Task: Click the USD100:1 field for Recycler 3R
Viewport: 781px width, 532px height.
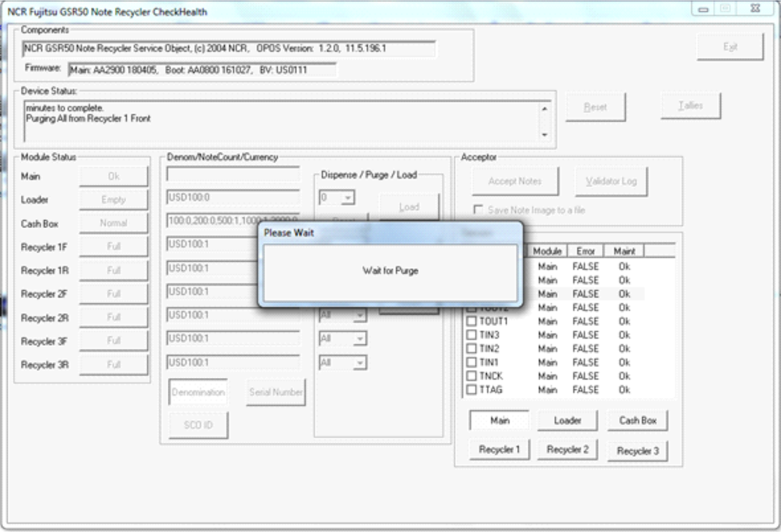Action: (233, 362)
